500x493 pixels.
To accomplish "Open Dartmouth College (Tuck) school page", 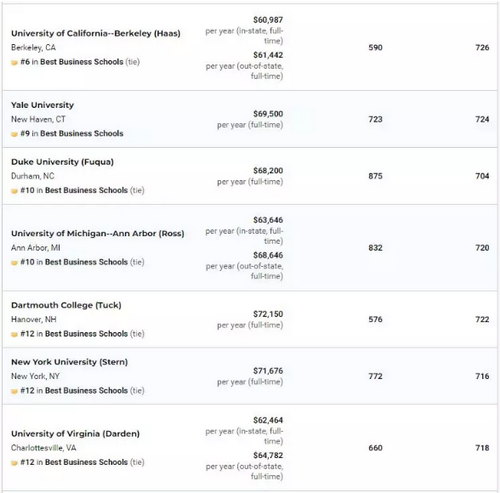I will click(x=66, y=305).
